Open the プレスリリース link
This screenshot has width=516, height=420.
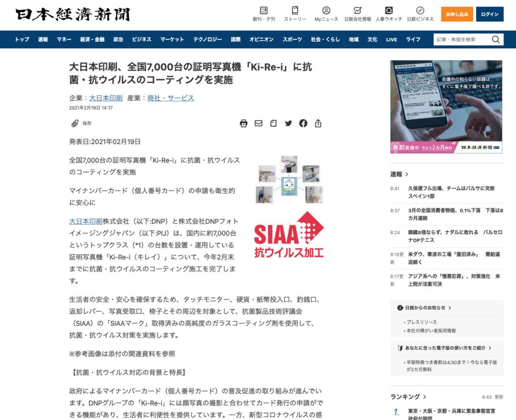point(422,322)
